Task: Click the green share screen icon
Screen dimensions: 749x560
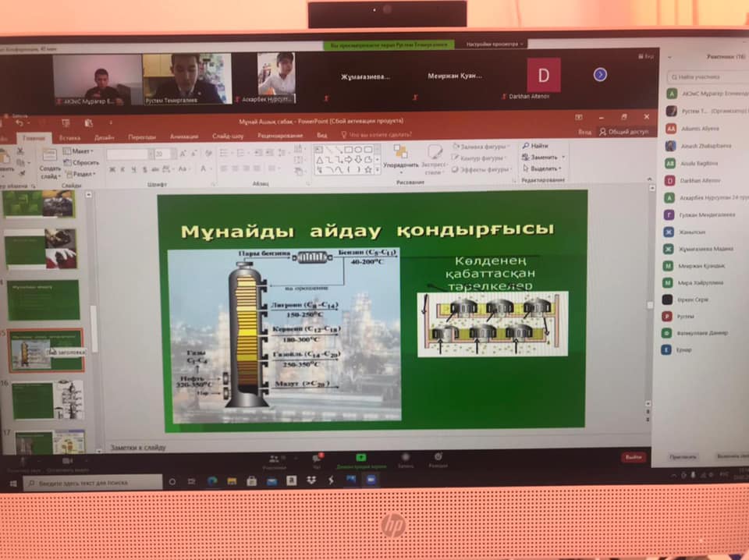Action: coord(360,457)
